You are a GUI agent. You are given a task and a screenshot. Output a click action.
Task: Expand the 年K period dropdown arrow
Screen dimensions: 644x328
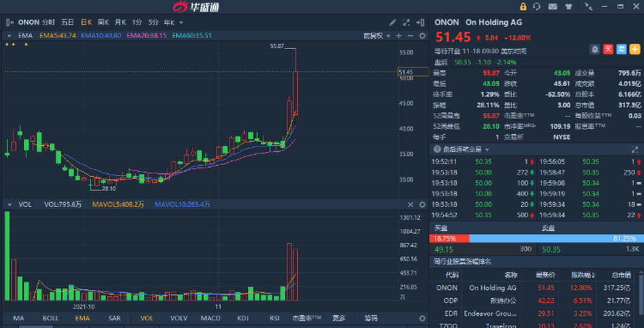tap(180, 22)
